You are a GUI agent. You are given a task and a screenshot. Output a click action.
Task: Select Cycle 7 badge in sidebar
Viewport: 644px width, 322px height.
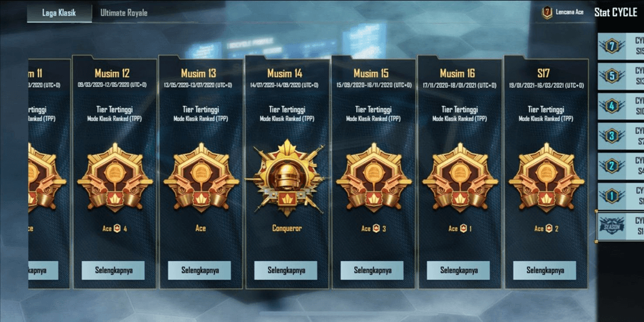pyautogui.click(x=612, y=46)
